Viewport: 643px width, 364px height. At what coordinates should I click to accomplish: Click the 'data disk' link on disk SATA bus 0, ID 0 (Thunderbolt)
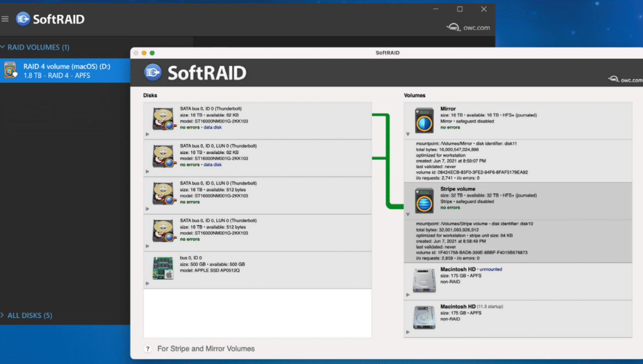213,127
